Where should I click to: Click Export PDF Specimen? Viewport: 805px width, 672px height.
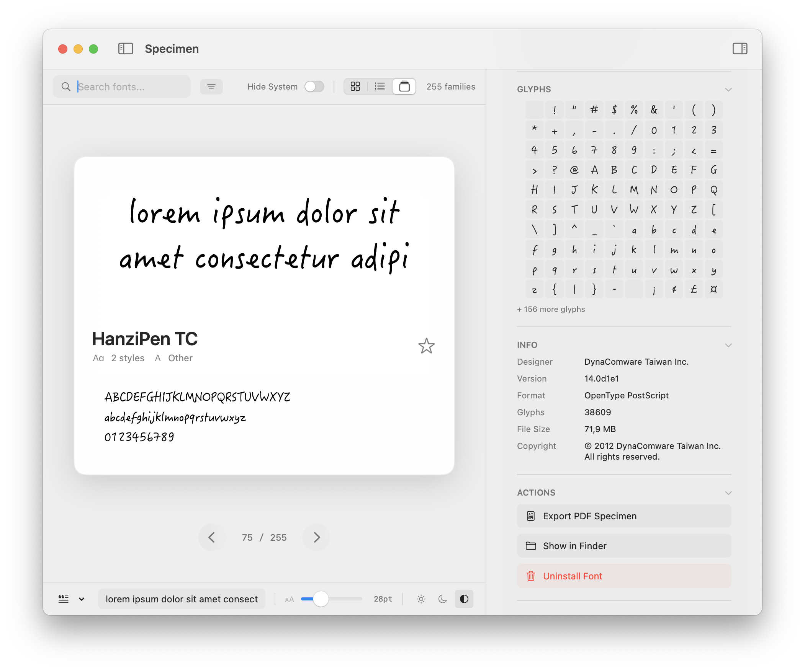[x=624, y=516]
